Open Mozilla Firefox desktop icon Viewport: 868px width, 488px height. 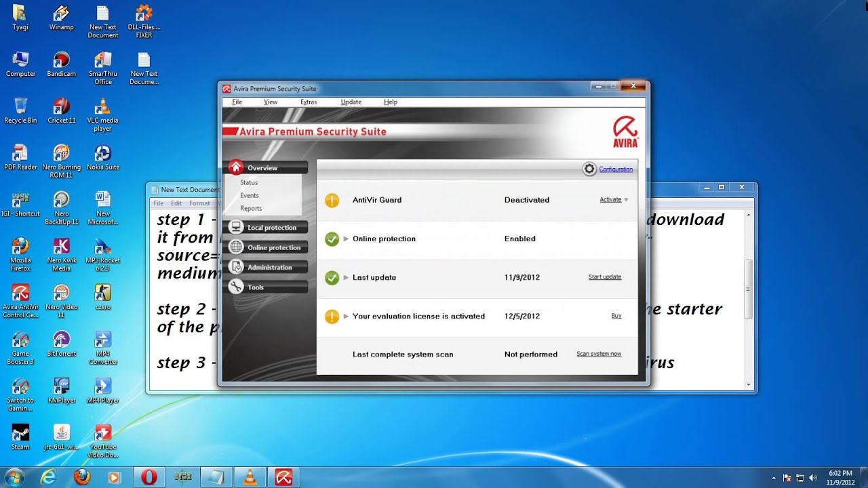tap(20, 255)
